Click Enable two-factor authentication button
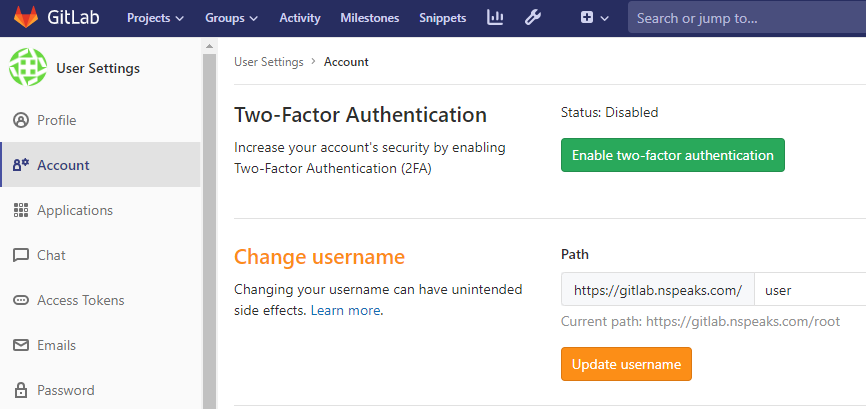Screen dimensions: 866x409 (x=673, y=155)
